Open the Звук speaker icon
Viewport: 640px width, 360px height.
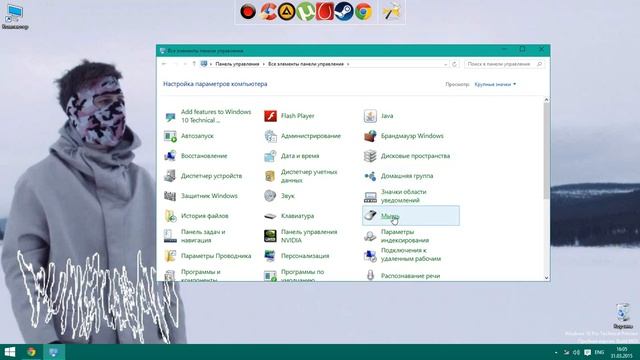(x=270, y=196)
